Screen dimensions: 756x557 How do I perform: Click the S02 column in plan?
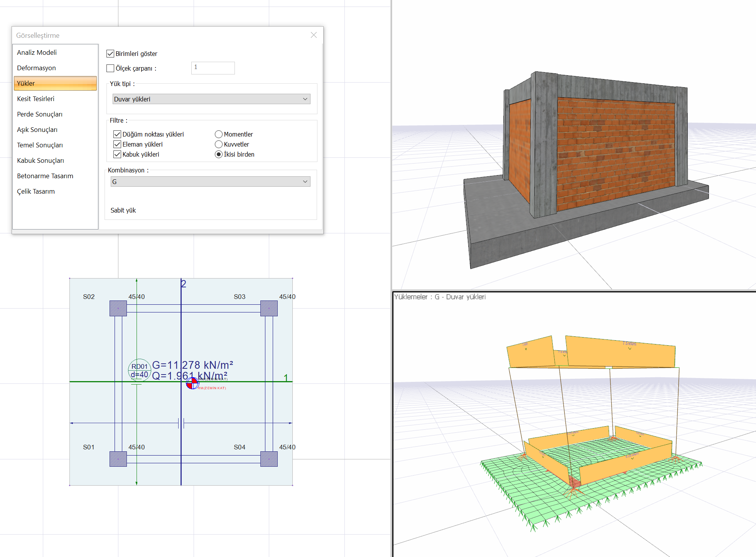point(118,308)
